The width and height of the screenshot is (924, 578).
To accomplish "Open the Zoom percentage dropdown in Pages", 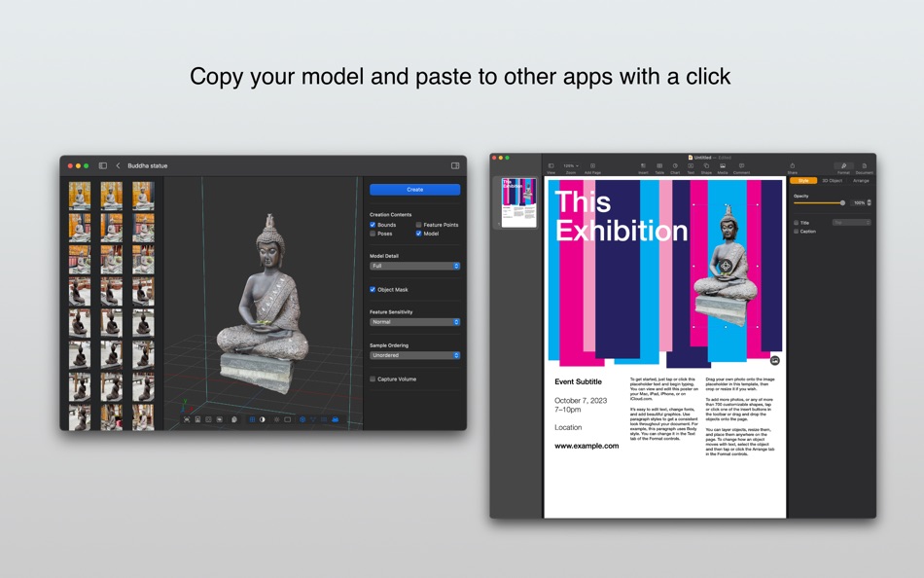I will (570, 165).
